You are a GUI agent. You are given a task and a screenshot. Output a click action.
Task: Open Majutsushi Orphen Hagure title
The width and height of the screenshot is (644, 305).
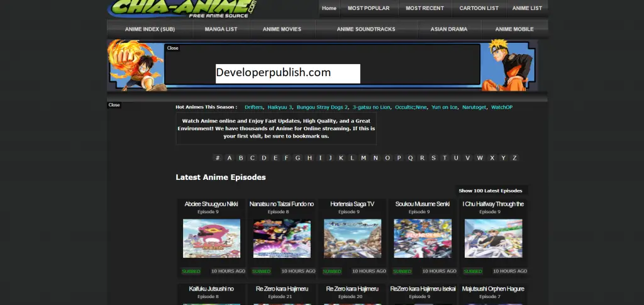493,289
